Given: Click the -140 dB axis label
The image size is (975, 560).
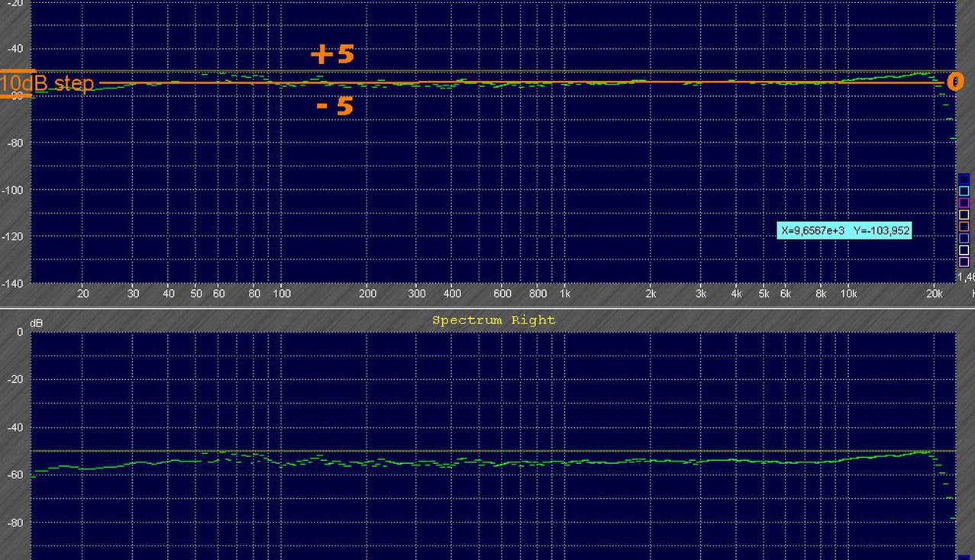Looking at the screenshot, I should point(15,284).
